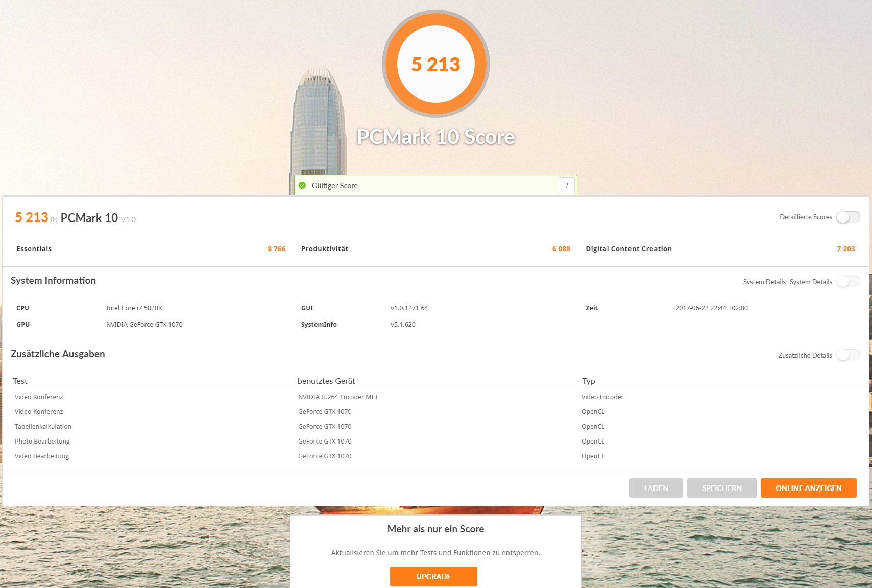This screenshot has width=872, height=588.
Task: Click the Produktivität score 6 088
Action: click(561, 249)
